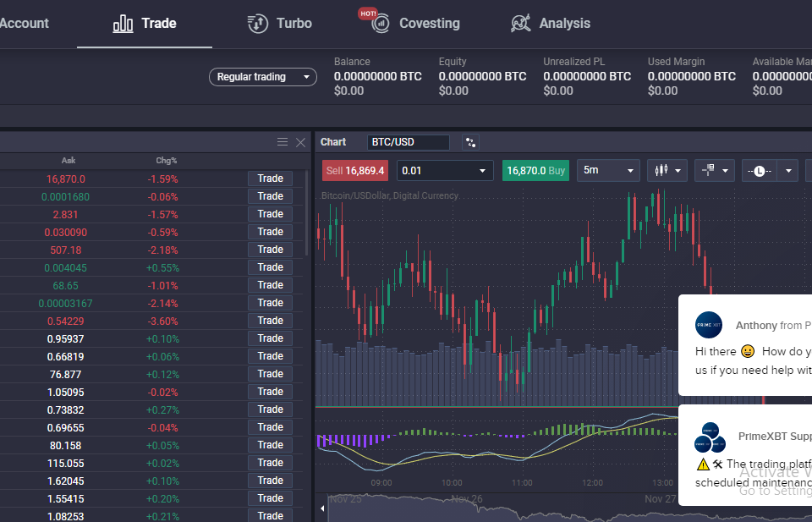
Task: Open the market list panel hamburger menu
Action: [283, 142]
